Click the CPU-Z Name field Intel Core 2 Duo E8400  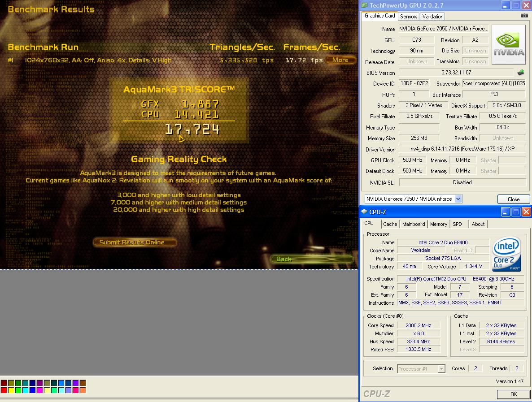pos(443,242)
